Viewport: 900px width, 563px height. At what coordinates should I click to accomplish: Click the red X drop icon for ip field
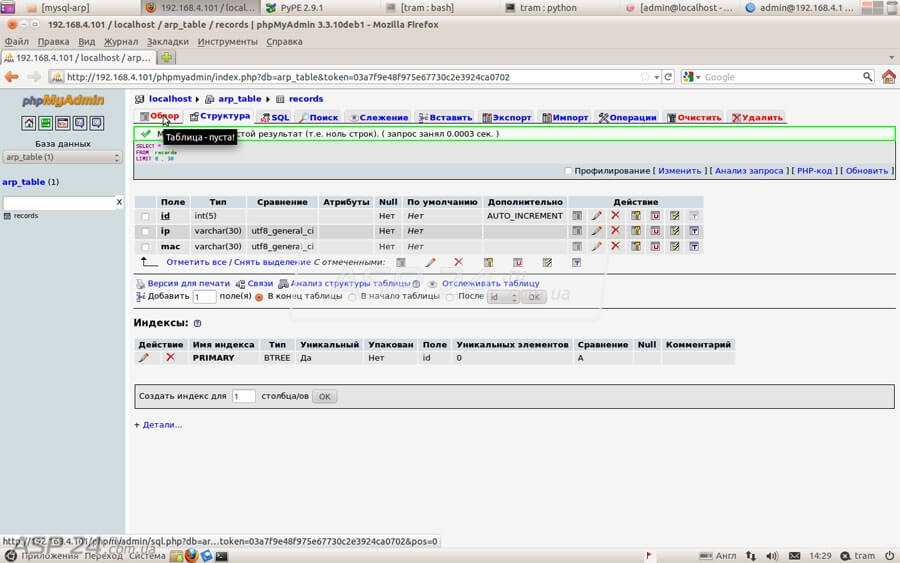point(615,231)
